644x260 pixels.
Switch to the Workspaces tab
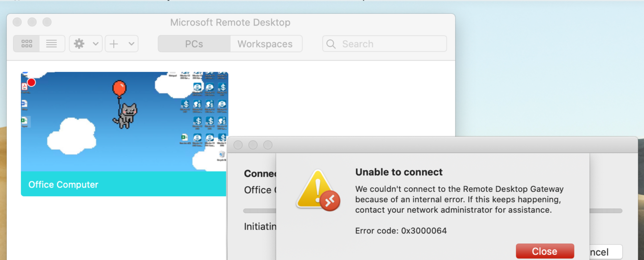(x=265, y=44)
